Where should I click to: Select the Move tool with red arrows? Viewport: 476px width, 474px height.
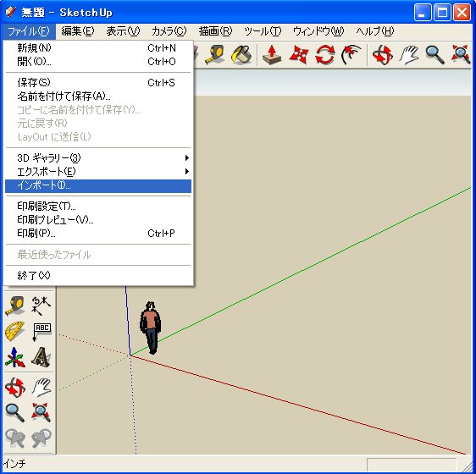coord(299,55)
